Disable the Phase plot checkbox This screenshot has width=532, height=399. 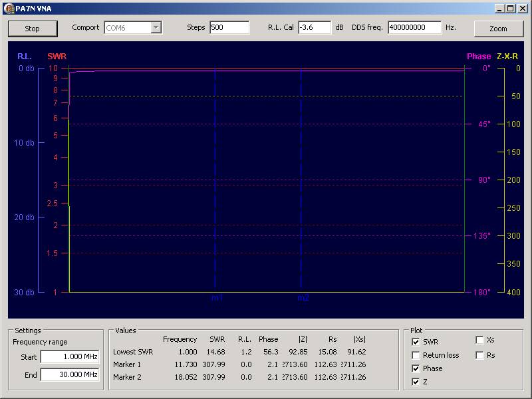416,368
